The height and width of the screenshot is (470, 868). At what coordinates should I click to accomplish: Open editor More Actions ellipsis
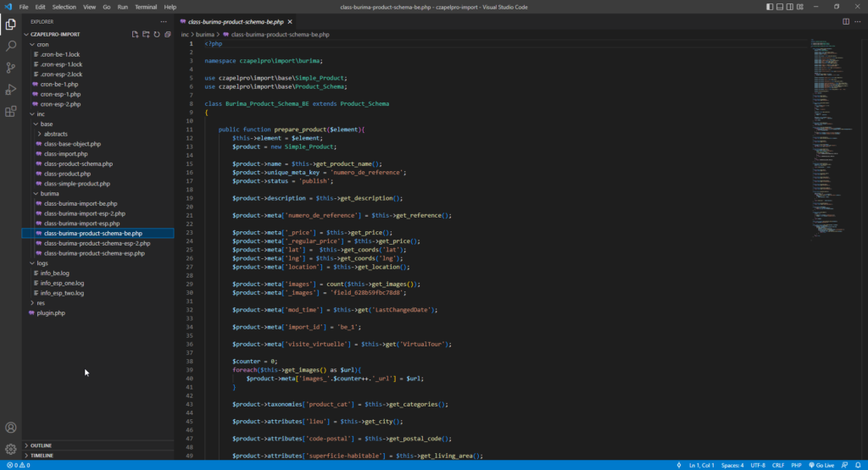[858, 21]
